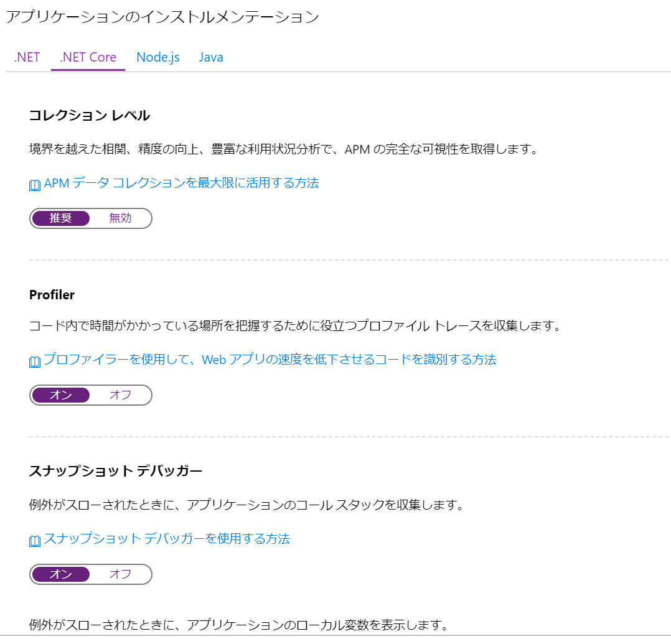The image size is (671, 644).
Task: Turn スナップショット デバッガー オン
Action: coord(60,574)
